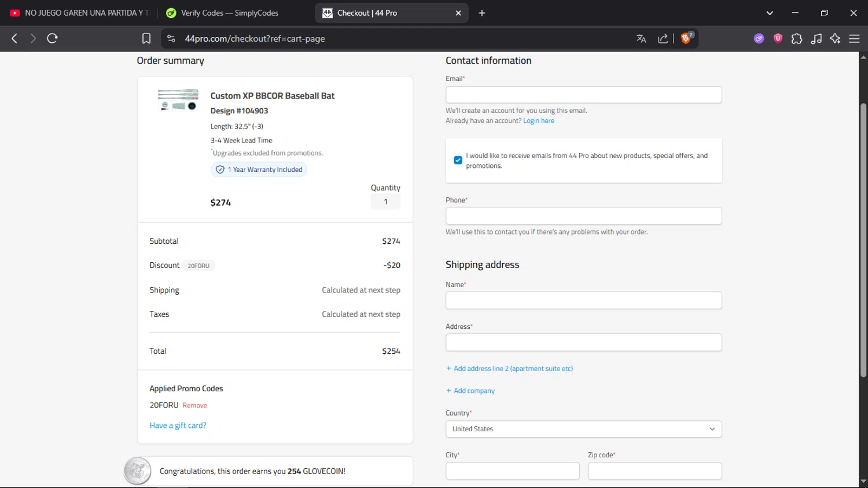868x488 pixels.
Task: Click the new tab plus button
Action: pyautogui.click(x=482, y=13)
